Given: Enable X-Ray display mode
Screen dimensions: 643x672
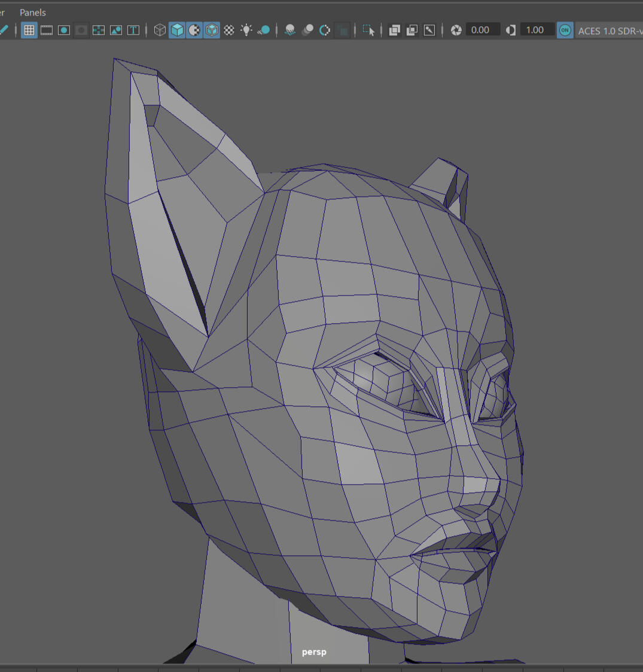Looking at the screenshot, I should point(395,30).
